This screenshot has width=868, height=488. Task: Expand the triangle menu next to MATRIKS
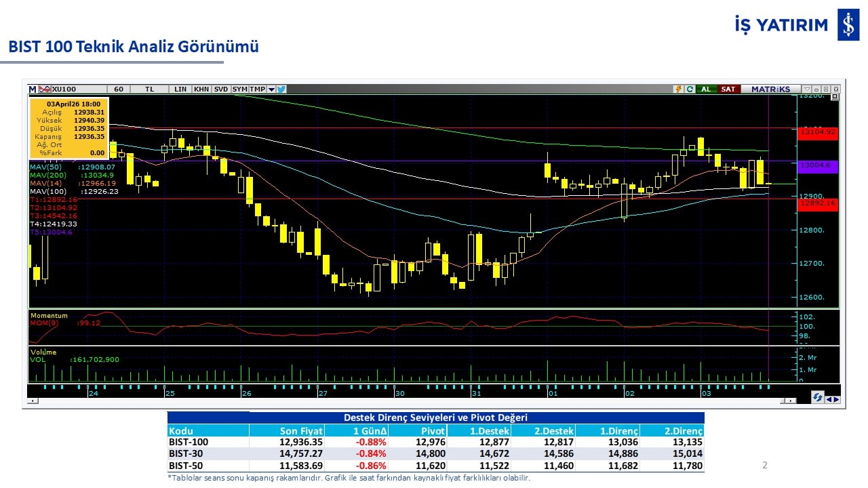pos(806,89)
